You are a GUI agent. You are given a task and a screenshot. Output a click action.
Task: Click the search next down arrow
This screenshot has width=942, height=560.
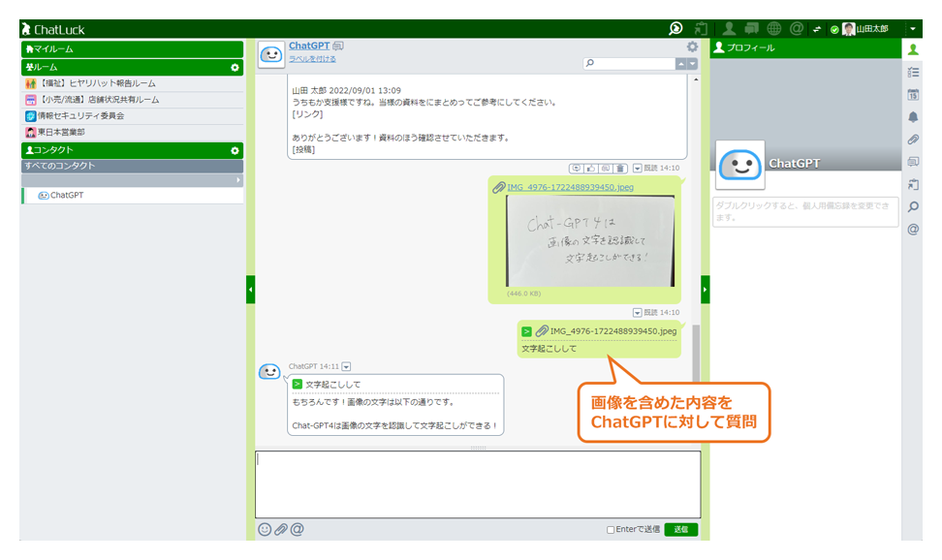tap(692, 64)
